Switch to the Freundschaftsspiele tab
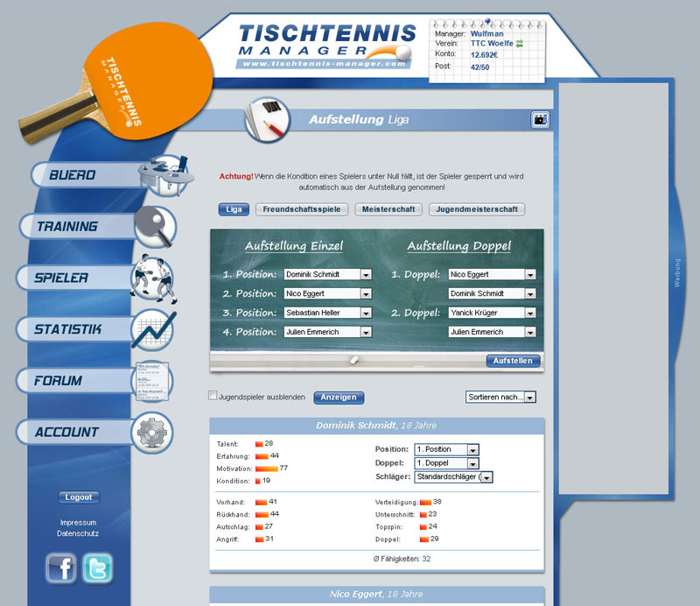The image size is (700, 606). point(303,209)
